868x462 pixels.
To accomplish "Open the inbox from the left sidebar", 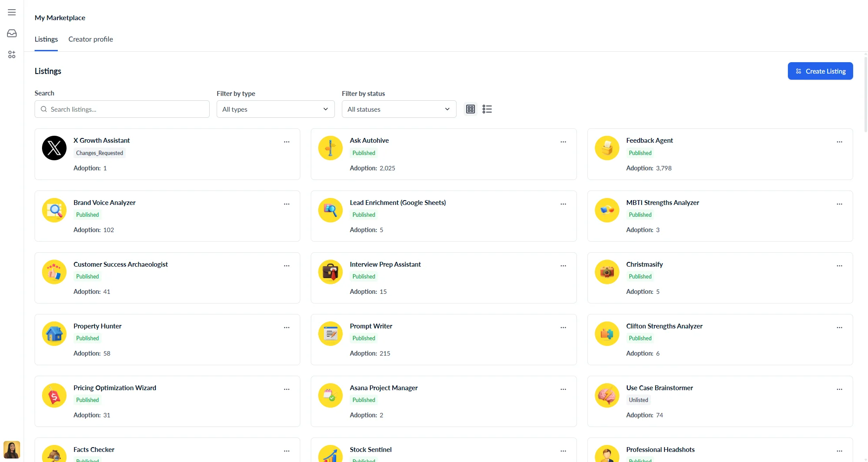I will [x=11, y=33].
